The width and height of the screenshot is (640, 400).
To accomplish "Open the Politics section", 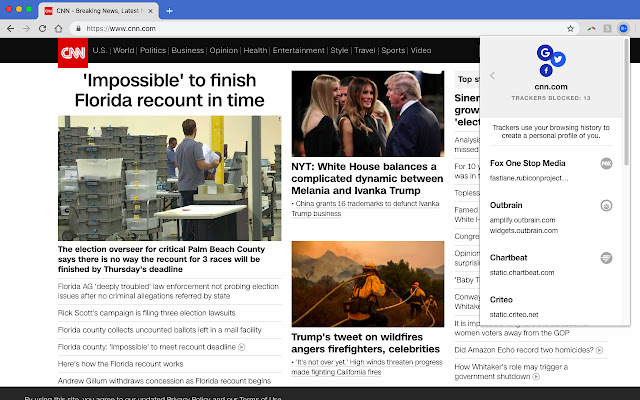I will click(153, 50).
